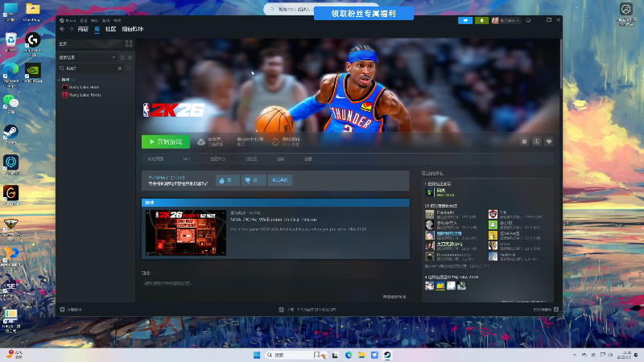The width and height of the screenshot is (644, 362).
Task: Open advanced filter icon beside search box
Action: point(129,68)
